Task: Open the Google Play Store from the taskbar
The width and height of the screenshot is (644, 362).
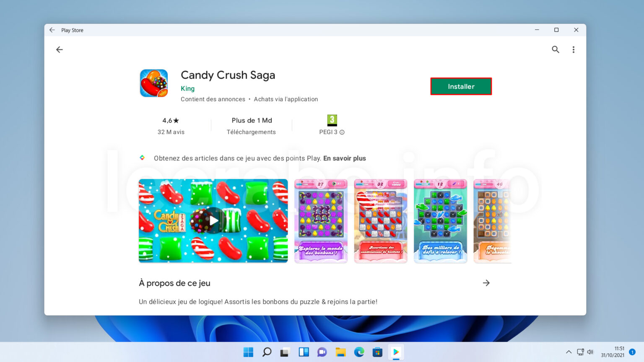Action: pyautogui.click(x=396, y=352)
